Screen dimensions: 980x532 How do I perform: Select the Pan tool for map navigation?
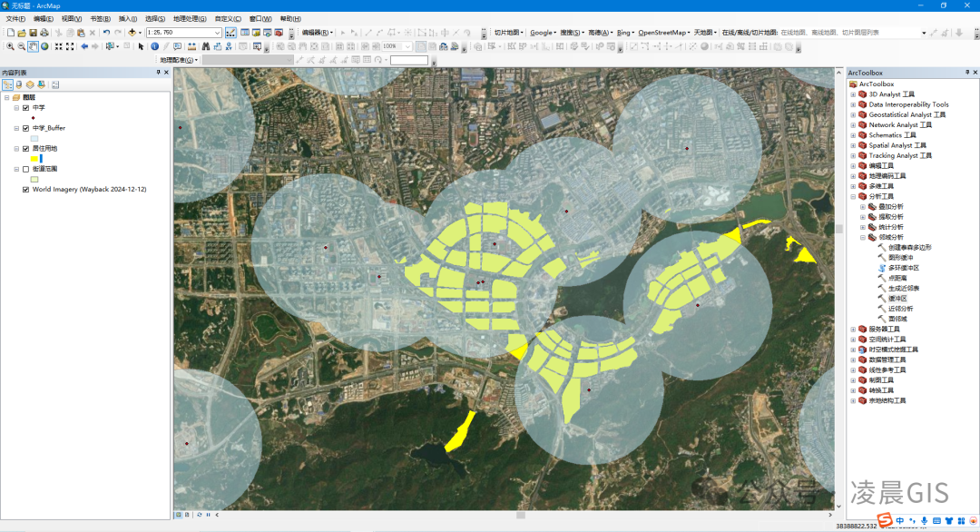(x=31, y=46)
